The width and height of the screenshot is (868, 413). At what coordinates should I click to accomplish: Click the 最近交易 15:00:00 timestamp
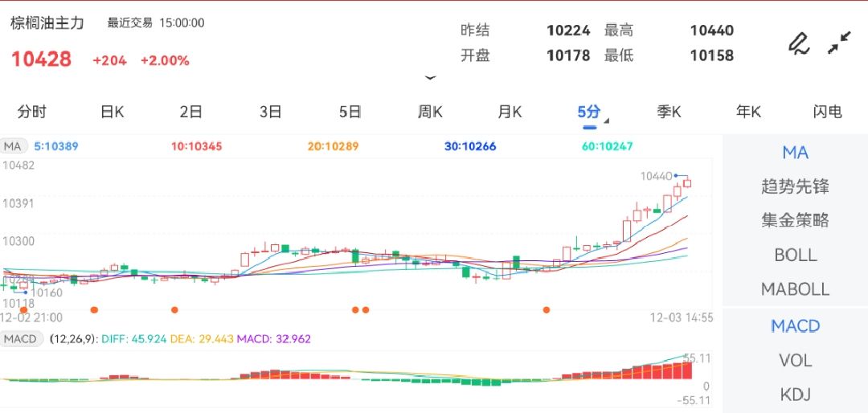coord(156,22)
